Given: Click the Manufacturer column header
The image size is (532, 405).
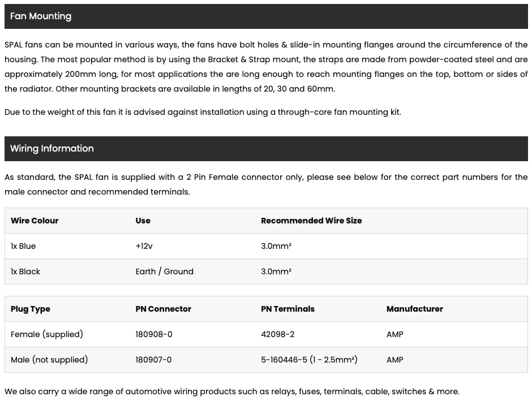Looking at the screenshot, I should click(x=415, y=309).
